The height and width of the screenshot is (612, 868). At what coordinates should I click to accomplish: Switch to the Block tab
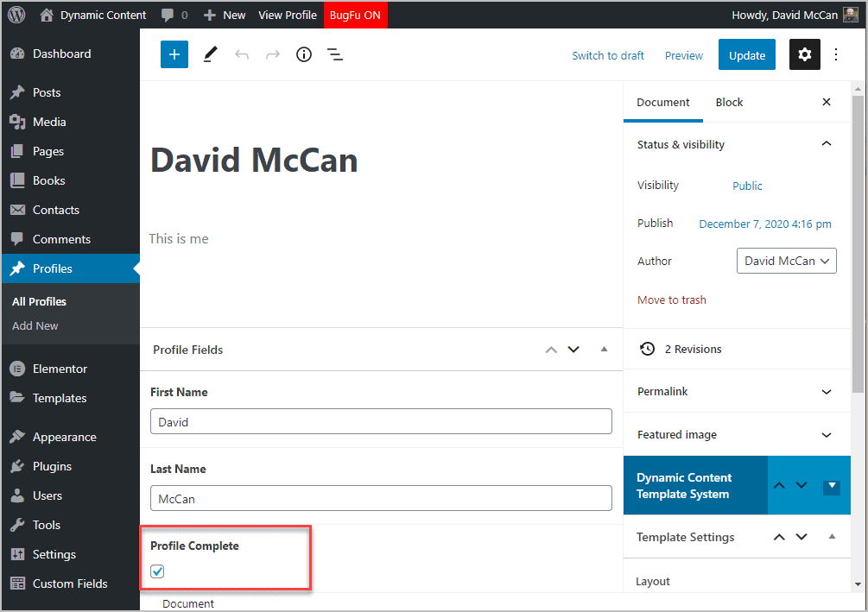click(729, 103)
